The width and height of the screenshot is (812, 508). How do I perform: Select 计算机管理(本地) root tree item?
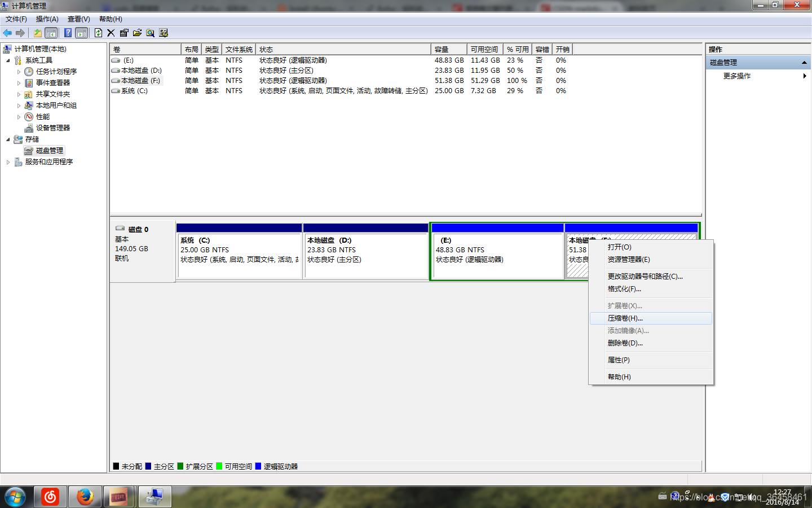40,49
